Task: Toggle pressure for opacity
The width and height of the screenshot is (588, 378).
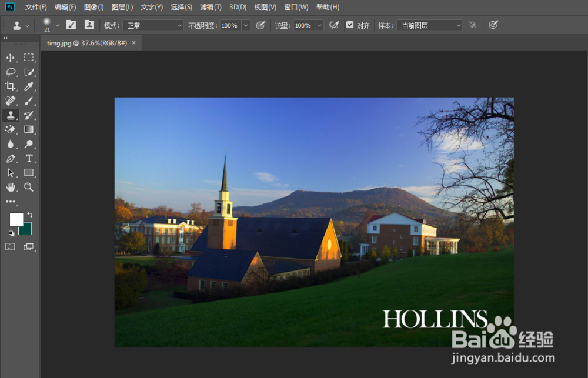Action: [260, 25]
